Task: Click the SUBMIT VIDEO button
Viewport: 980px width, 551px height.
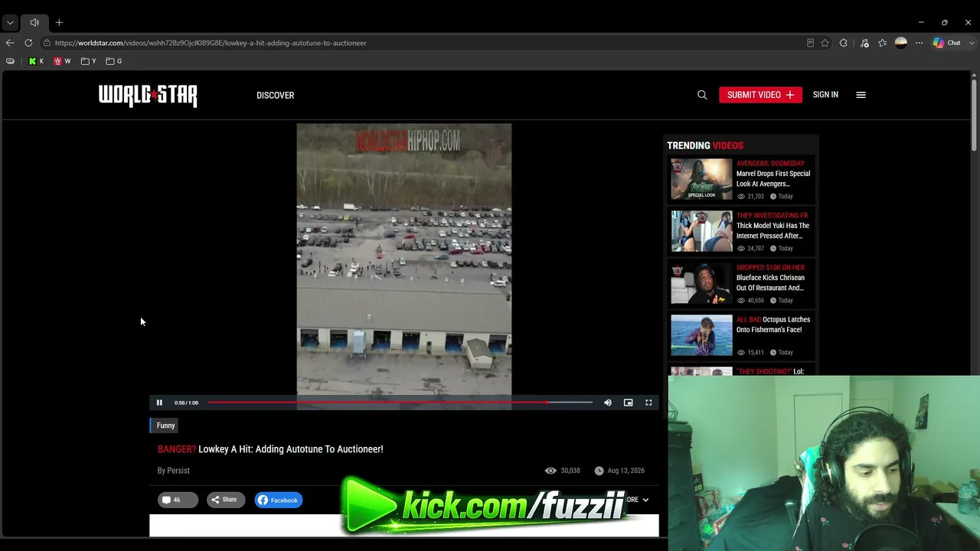Action: click(760, 95)
